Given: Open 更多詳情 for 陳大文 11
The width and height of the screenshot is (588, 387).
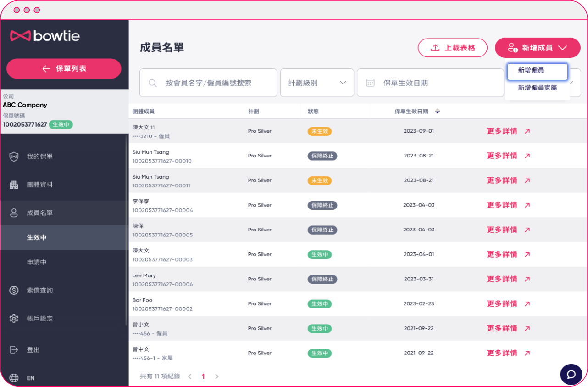Looking at the screenshot, I should click(502, 131).
